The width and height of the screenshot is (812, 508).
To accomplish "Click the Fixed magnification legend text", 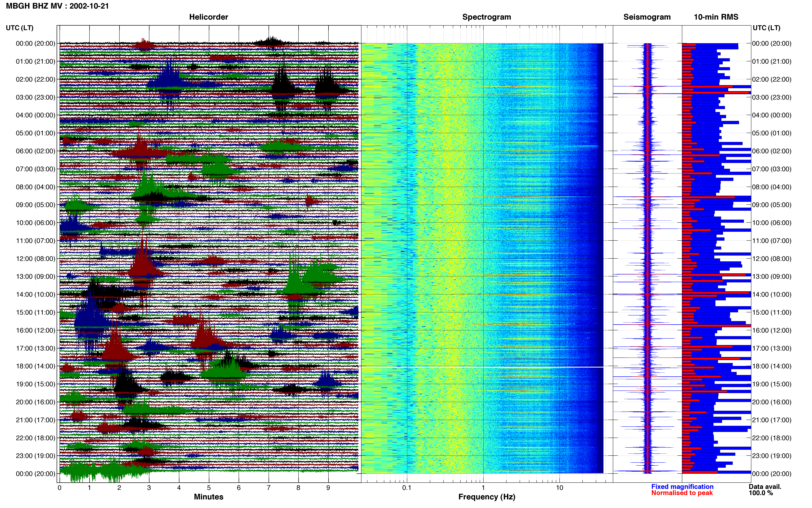I will coord(682,487).
